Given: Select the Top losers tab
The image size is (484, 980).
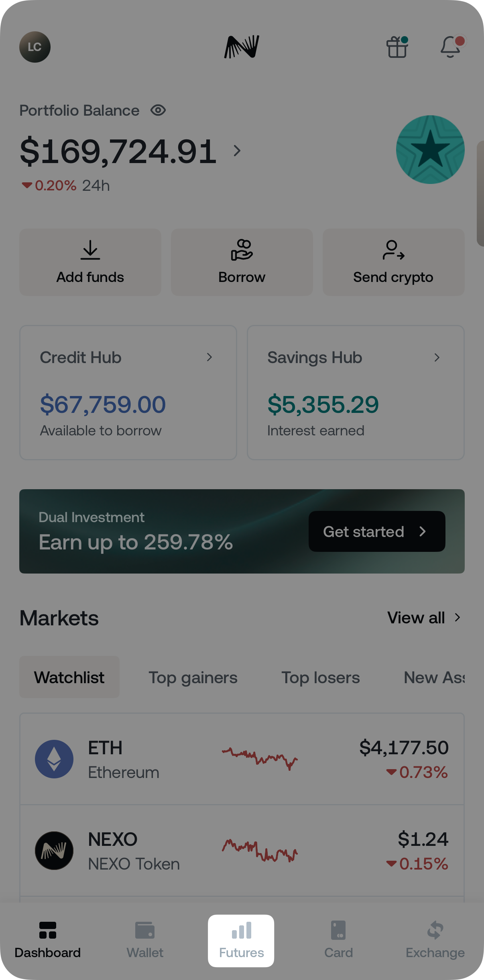Looking at the screenshot, I should pyautogui.click(x=320, y=678).
